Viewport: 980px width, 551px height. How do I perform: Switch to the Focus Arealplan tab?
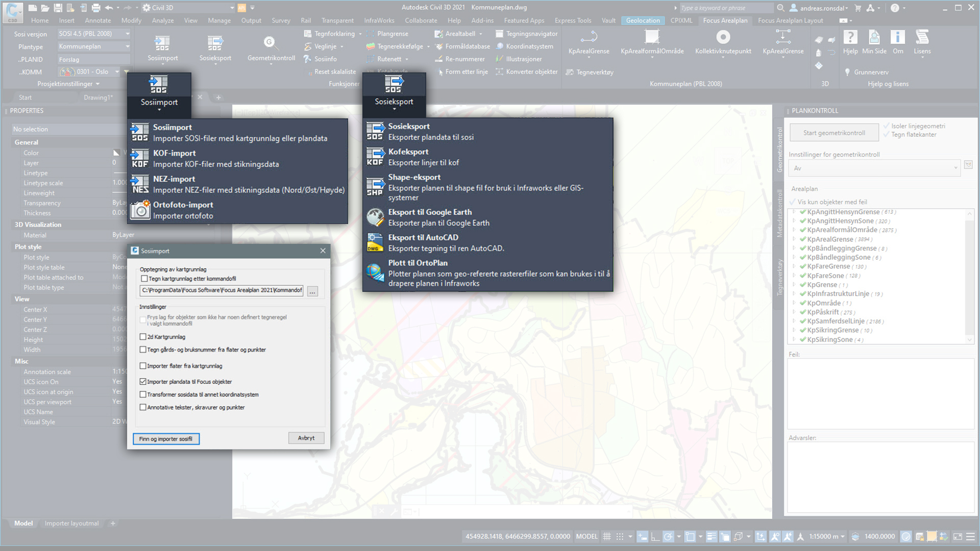(725, 20)
